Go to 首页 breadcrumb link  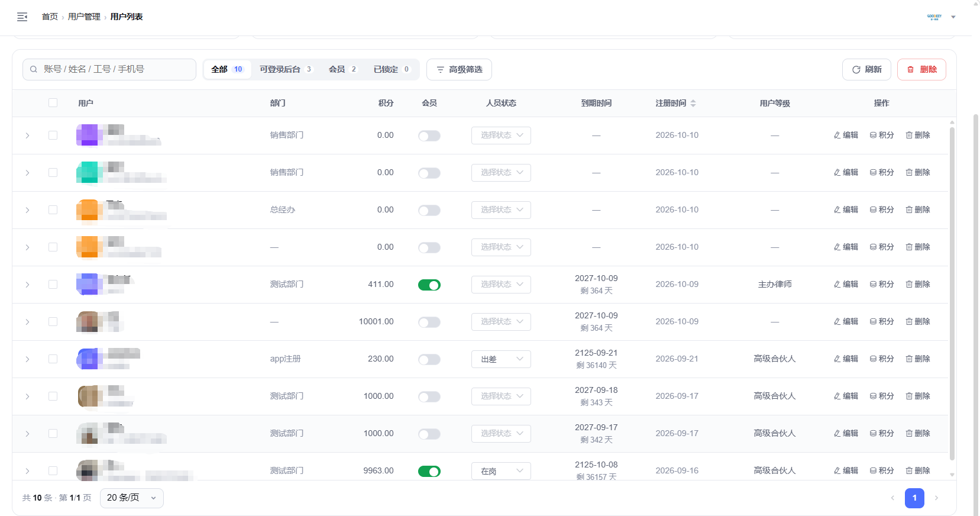[x=50, y=17]
